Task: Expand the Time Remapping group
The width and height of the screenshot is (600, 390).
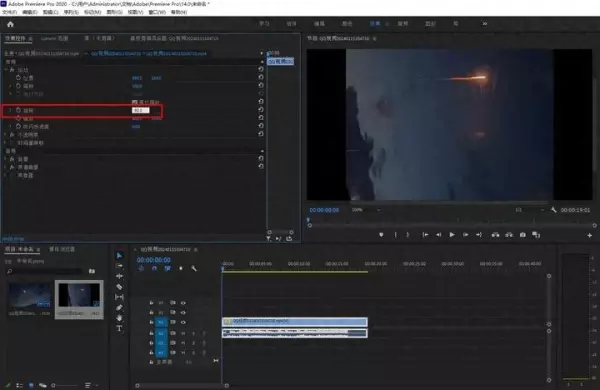Action: tap(6, 142)
